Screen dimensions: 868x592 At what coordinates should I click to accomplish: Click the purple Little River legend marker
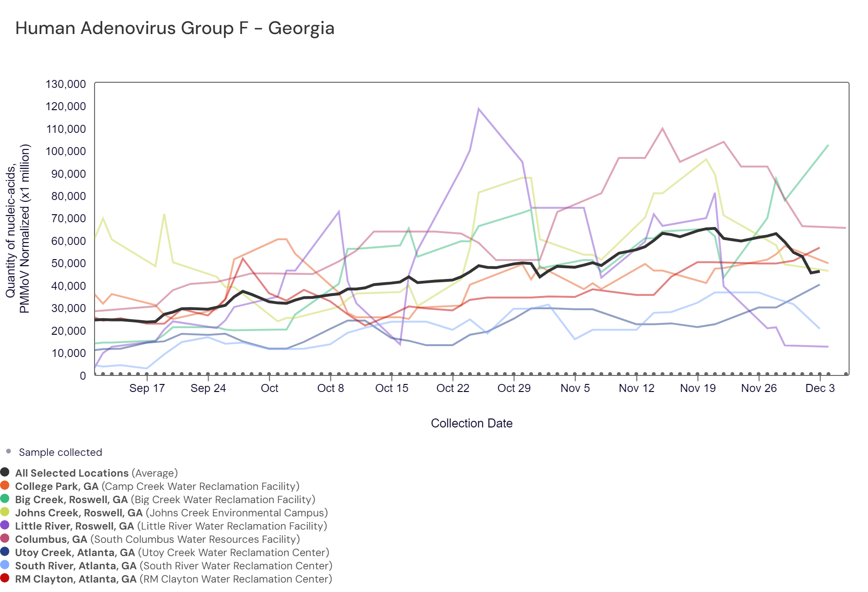point(5,525)
